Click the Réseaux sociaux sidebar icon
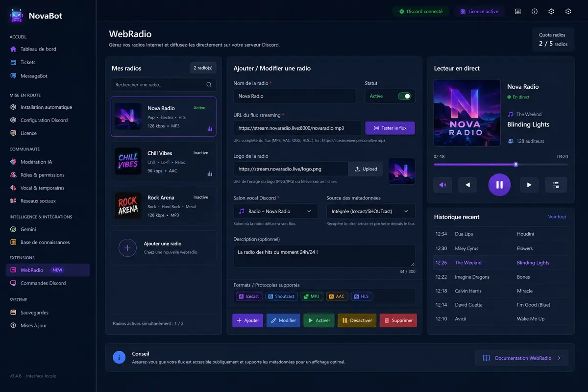The width and height of the screenshot is (588, 392). tap(14, 201)
